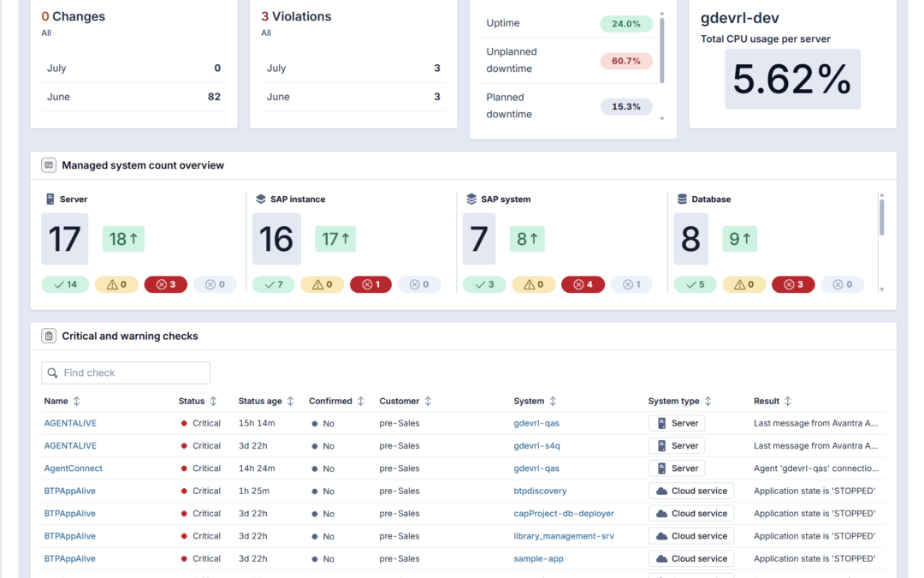Click the status age 15h 14m cell
924x578 pixels.
[257, 423]
